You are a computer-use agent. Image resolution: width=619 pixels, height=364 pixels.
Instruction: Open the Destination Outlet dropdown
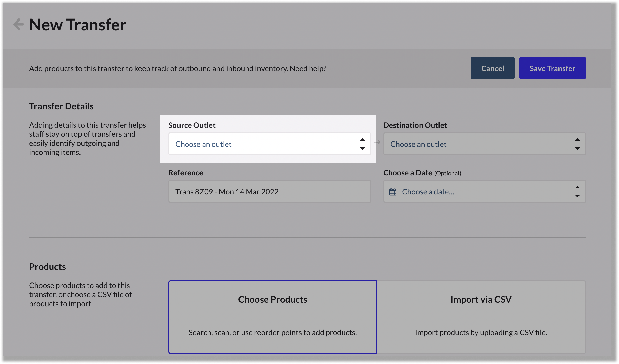484,144
